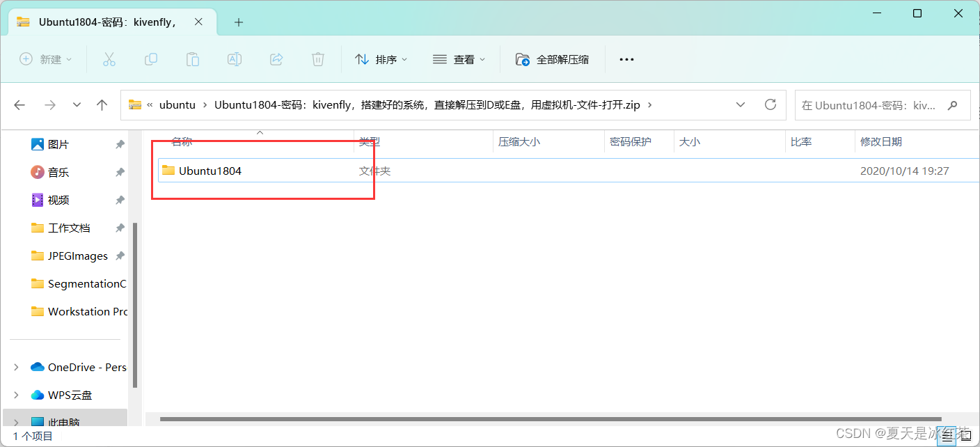The width and height of the screenshot is (980, 447).
Task: Open the 'See more' (...) toolbar menu
Action: tap(626, 59)
